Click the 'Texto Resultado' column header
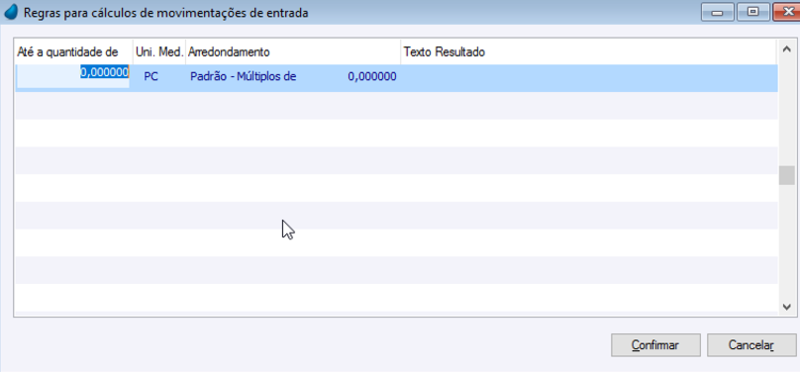 [589, 52]
